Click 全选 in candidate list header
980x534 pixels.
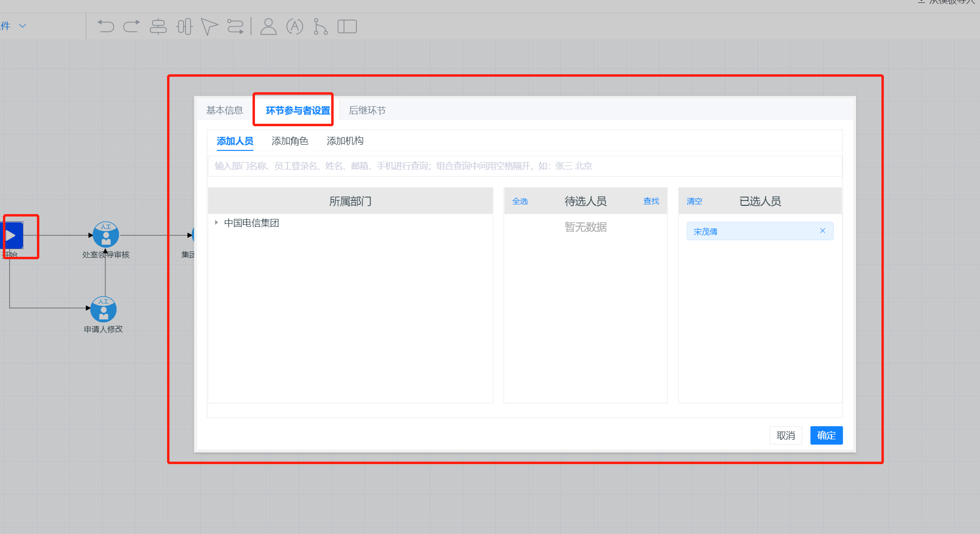pyautogui.click(x=520, y=201)
